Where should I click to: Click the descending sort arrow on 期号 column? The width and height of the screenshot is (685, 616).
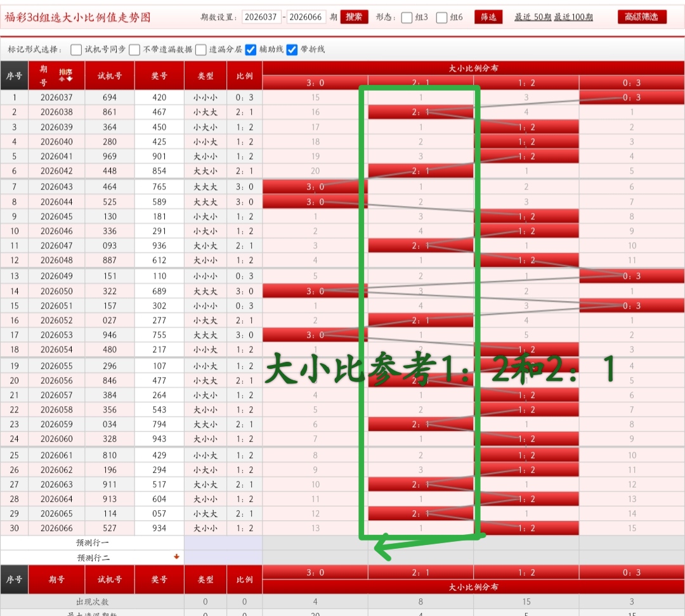pos(70,79)
